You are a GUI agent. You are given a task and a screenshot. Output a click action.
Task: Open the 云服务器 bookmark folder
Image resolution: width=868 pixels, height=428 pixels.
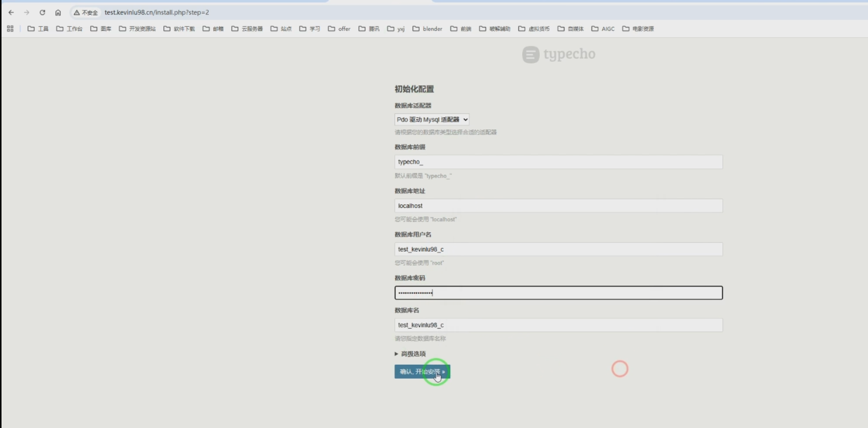point(247,29)
